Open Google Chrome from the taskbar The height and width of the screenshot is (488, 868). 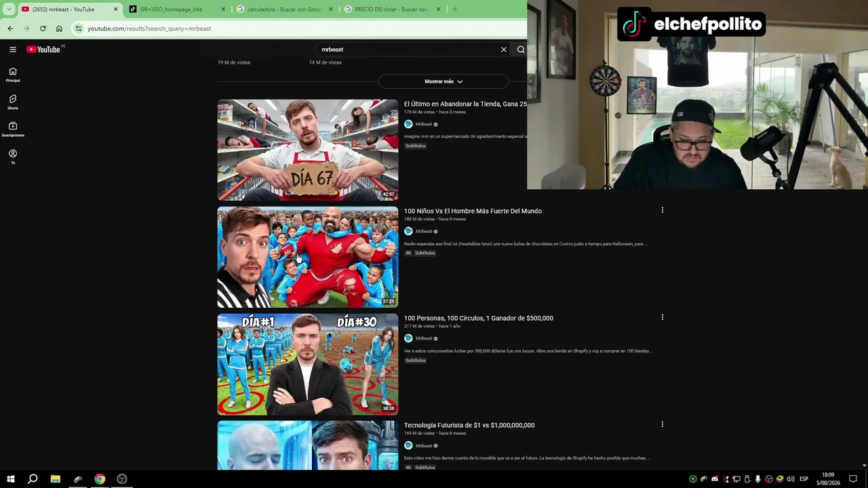pyautogui.click(x=100, y=479)
